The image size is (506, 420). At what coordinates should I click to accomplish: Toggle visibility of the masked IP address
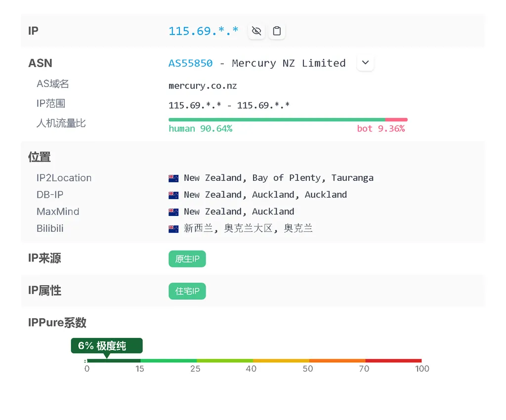[x=256, y=31]
